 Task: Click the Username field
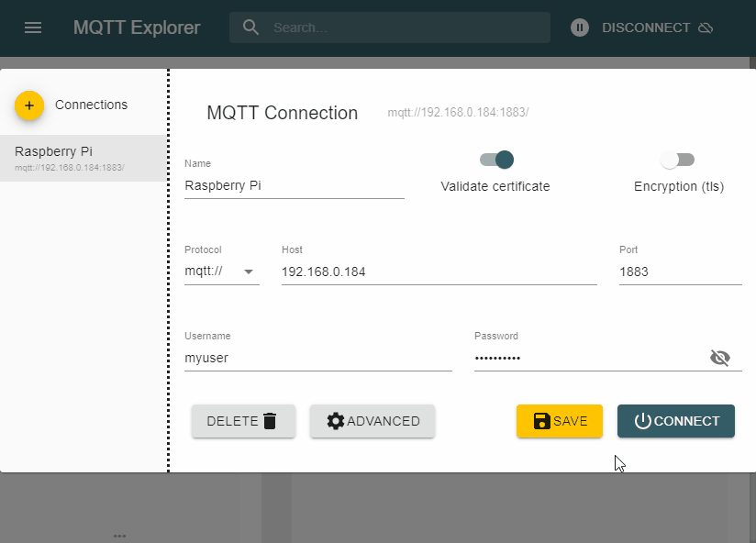coord(318,359)
